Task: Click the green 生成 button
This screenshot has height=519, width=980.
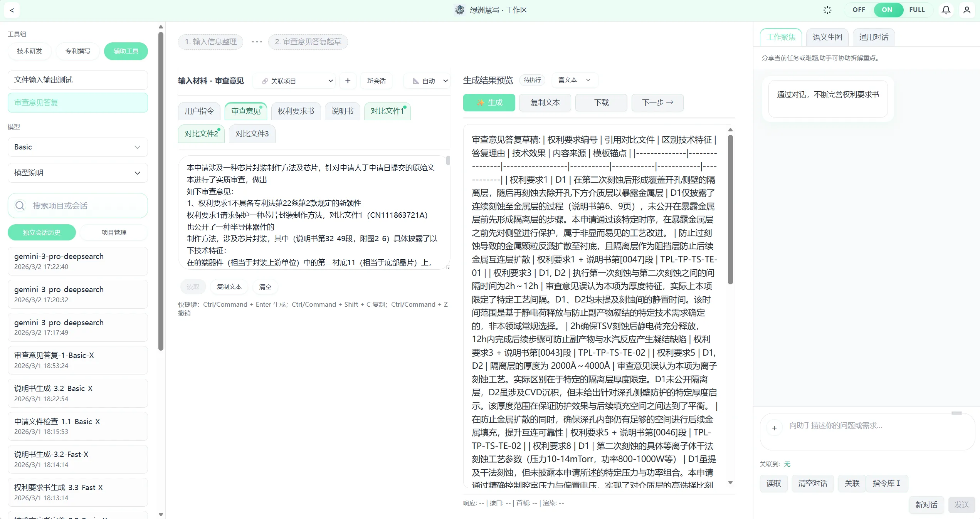Action: point(489,102)
